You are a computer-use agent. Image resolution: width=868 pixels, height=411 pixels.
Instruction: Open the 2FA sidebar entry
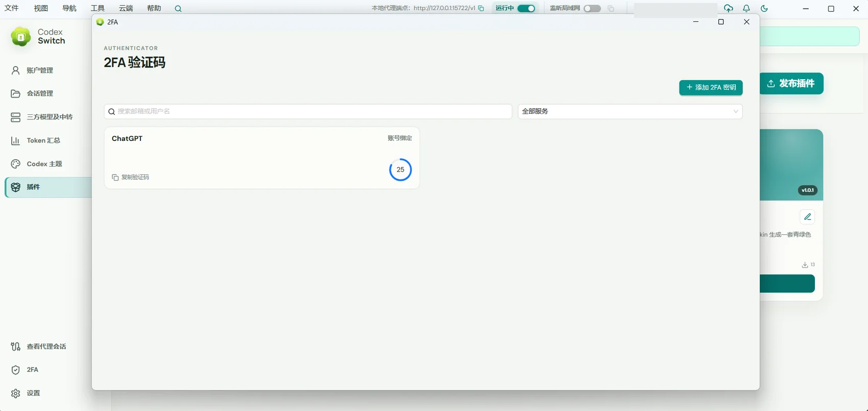coord(48,370)
